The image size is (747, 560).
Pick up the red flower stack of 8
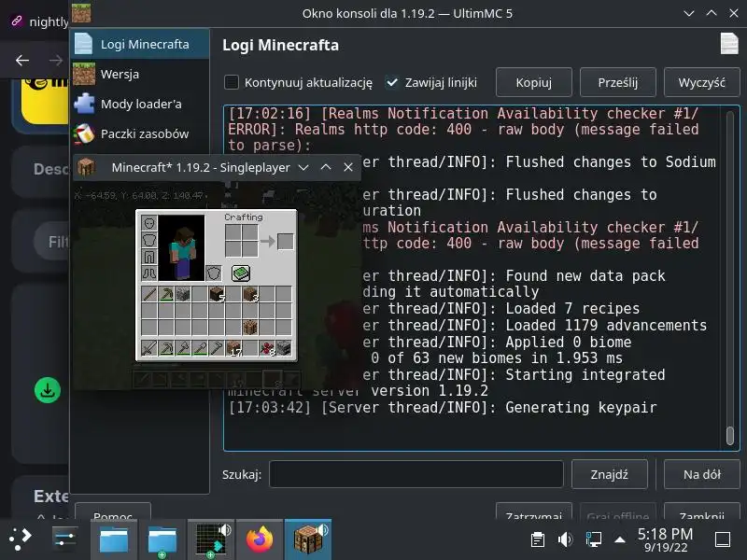click(266, 348)
